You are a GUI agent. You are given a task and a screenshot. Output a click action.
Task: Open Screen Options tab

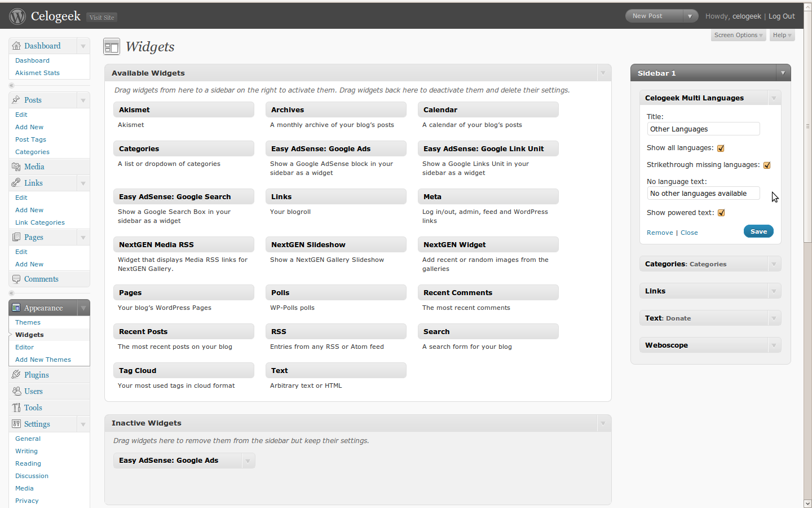tap(738, 35)
